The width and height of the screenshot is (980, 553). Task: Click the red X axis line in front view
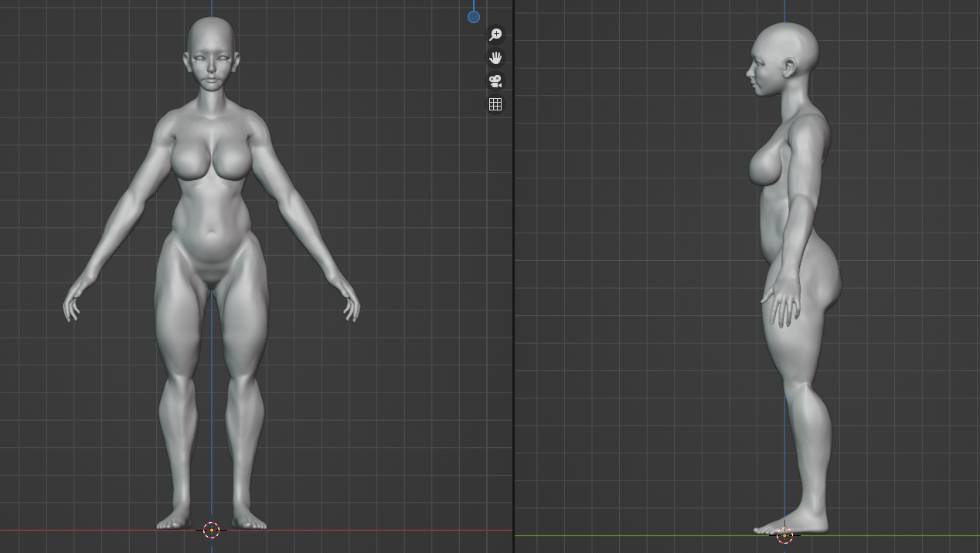pos(386,531)
